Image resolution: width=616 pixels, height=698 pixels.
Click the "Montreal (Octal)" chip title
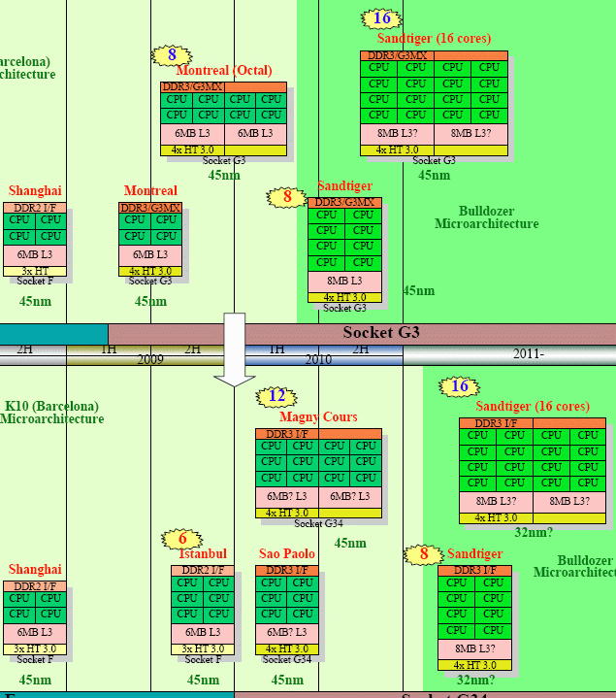tap(224, 70)
